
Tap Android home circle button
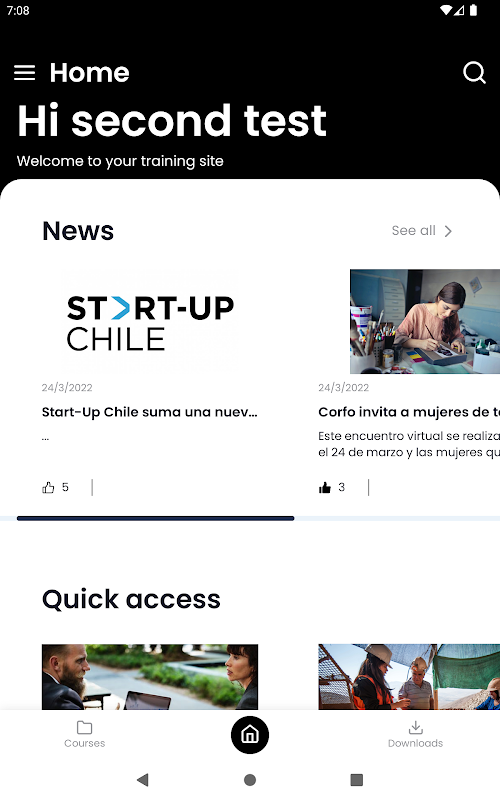(x=250, y=780)
